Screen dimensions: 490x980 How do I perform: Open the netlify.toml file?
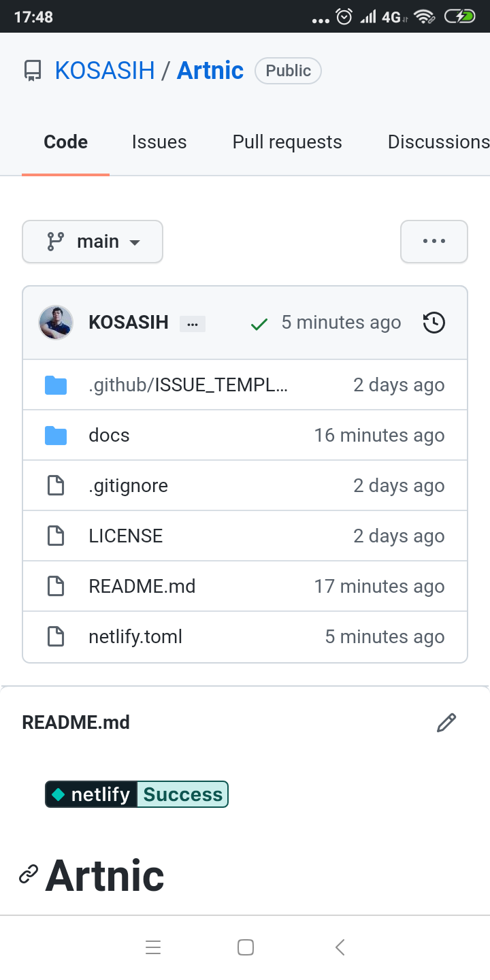coord(135,637)
